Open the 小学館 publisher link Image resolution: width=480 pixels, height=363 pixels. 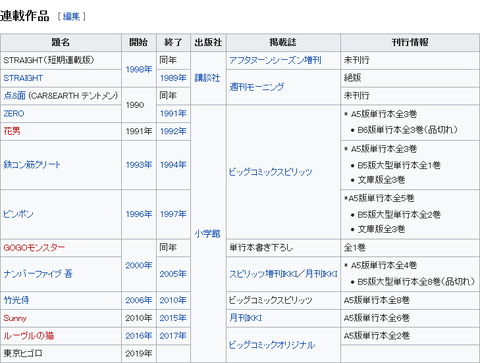click(x=207, y=234)
